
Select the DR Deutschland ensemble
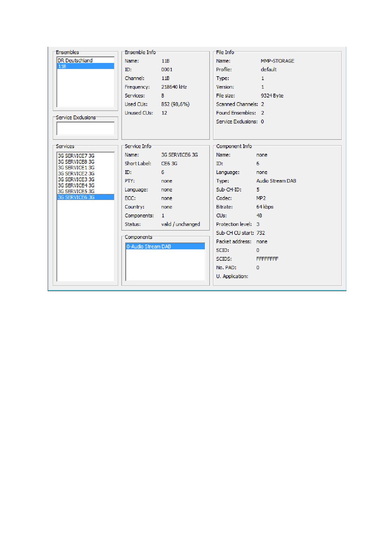point(75,60)
